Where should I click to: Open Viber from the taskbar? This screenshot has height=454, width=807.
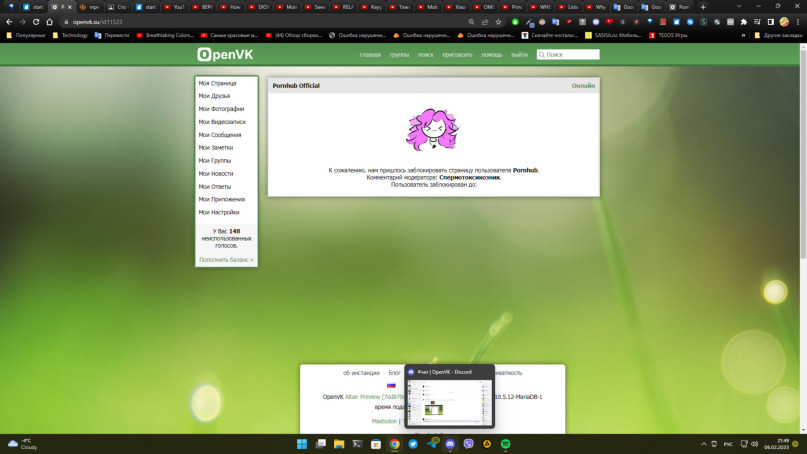pos(468,444)
